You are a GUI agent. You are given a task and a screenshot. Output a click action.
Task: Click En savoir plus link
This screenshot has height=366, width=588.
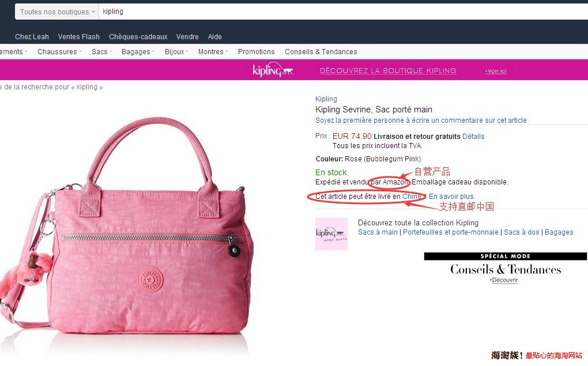coord(452,197)
